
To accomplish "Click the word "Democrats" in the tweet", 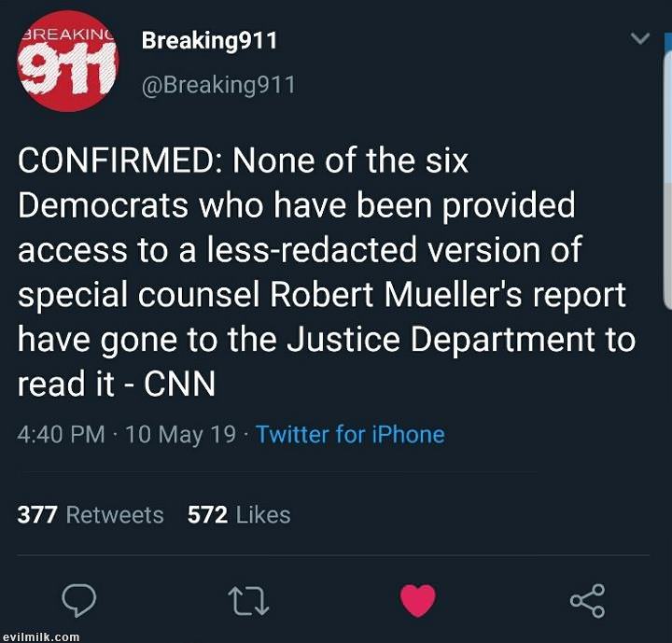I will click(x=97, y=205).
